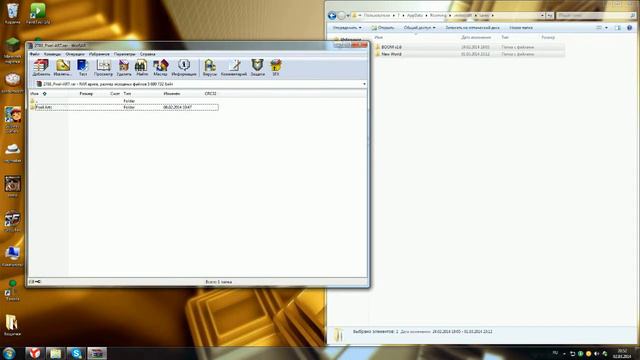This screenshot has height=360, width=640.
Task: Click the WinRAR Info (Информация) icon
Action: click(184, 68)
